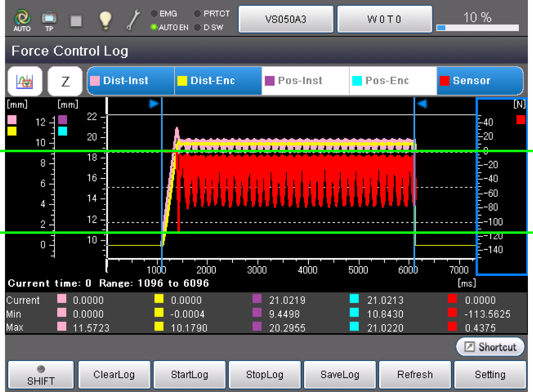Open the VS050A3 robot selector
The height and width of the screenshot is (392, 533).
click(x=286, y=19)
